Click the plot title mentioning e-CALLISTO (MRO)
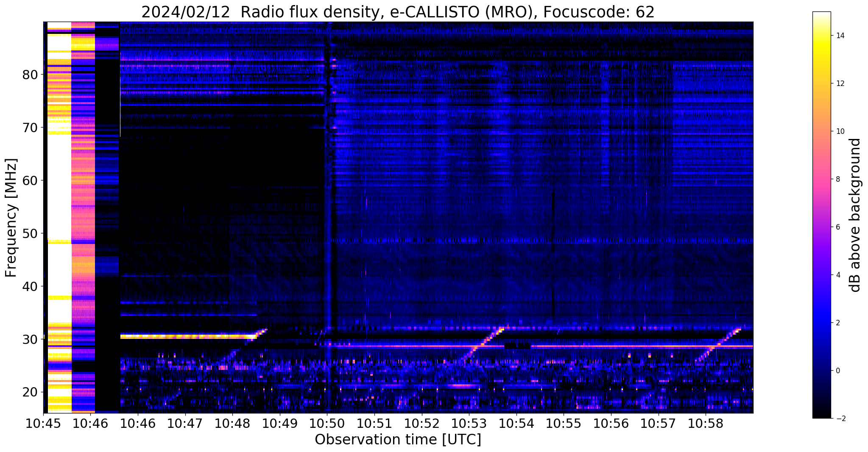868x452 pixels. click(398, 12)
